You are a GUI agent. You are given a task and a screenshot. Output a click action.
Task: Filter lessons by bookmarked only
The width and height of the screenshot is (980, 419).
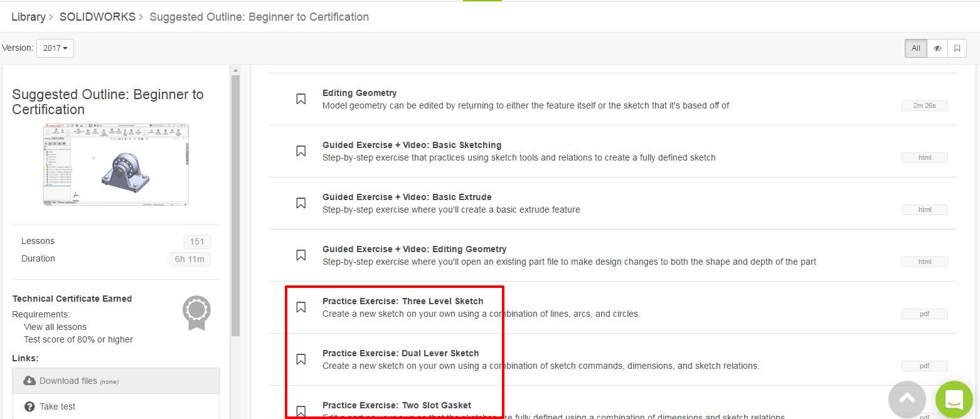coord(957,48)
